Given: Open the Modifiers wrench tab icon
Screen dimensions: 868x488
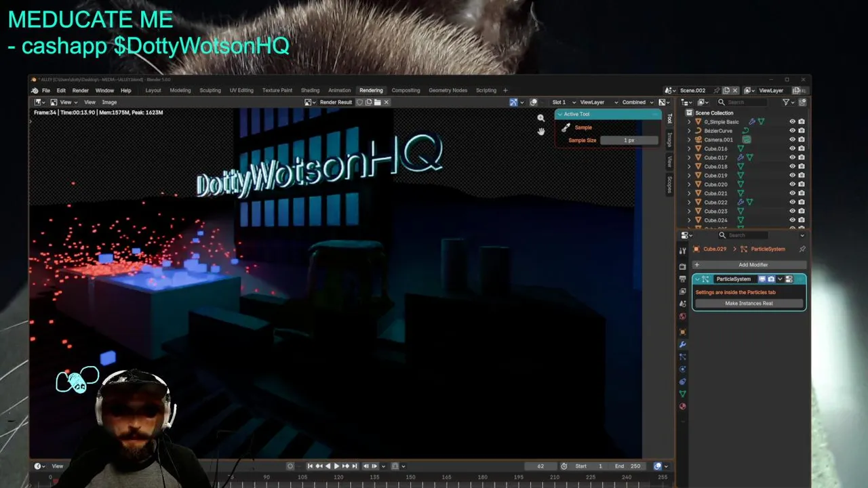Looking at the screenshot, I should (x=683, y=344).
